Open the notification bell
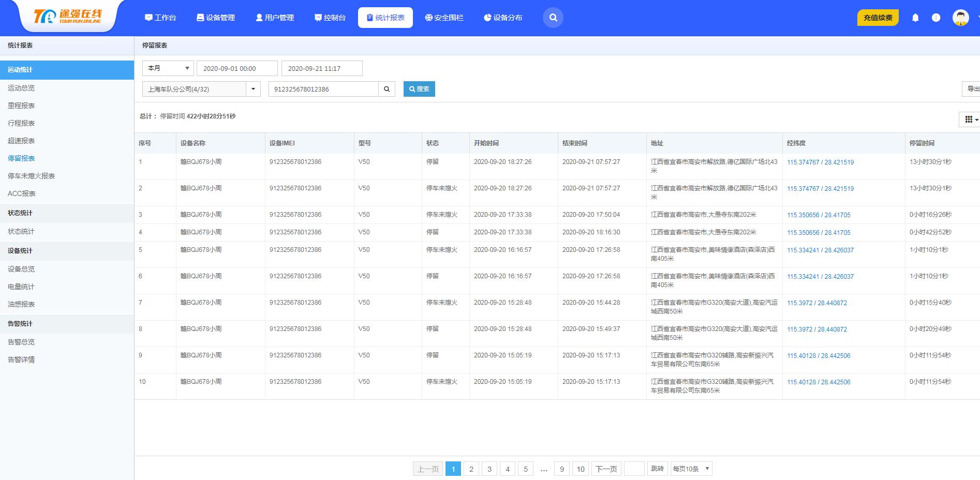This screenshot has width=980, height=480. pos(915,18)
